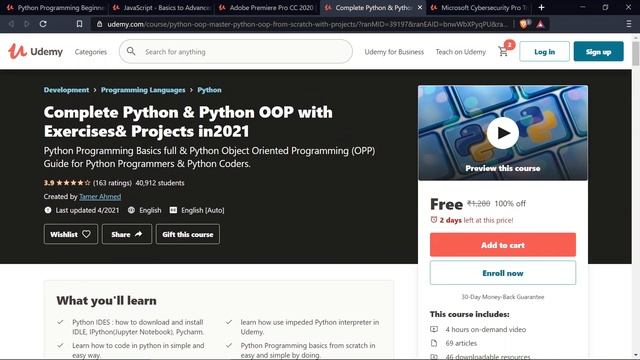The width and height of the screenshot is (640, 360).
Task: Switch to Microsoft Cybersecurity Pro tab
Action: pos(479,7)
